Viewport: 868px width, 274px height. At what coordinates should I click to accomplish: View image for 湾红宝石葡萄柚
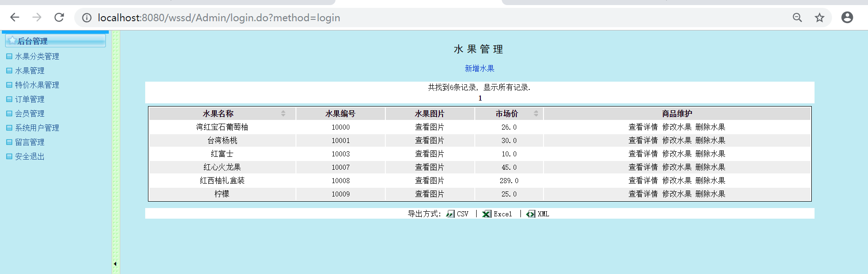point(430,127)
